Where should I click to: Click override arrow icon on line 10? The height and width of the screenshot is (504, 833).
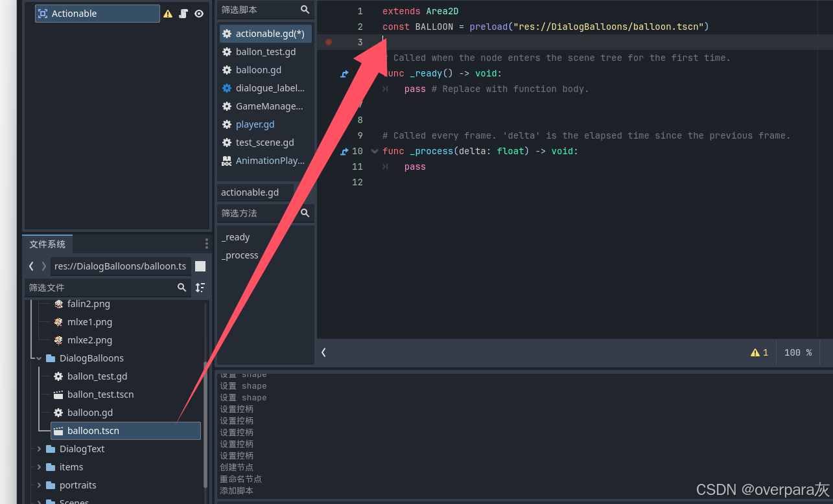tap(345, 152)
